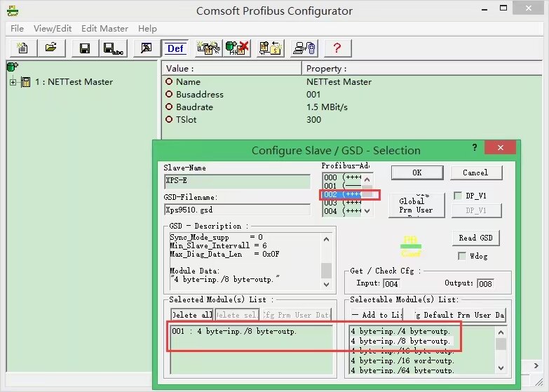Screen dimensions: 549x392
Task: Open the File menu
Action: point(17,28)
